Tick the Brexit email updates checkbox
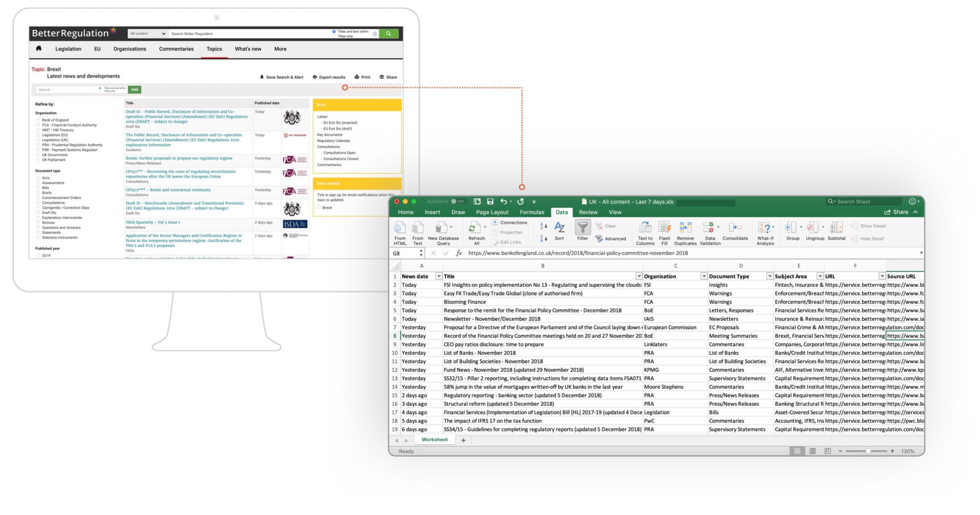The height and width of the screenshot is (515, 980). click(x=319, y=208)
